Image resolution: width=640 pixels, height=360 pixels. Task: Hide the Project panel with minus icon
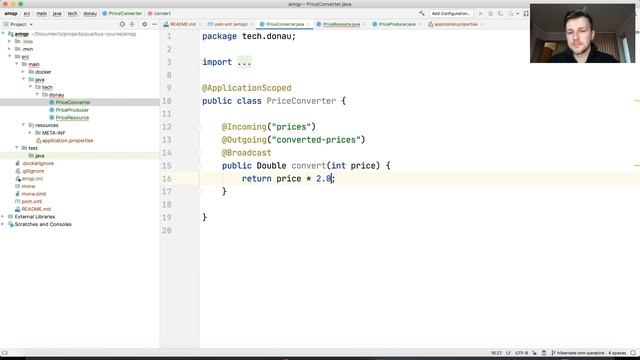coord(154,24)
